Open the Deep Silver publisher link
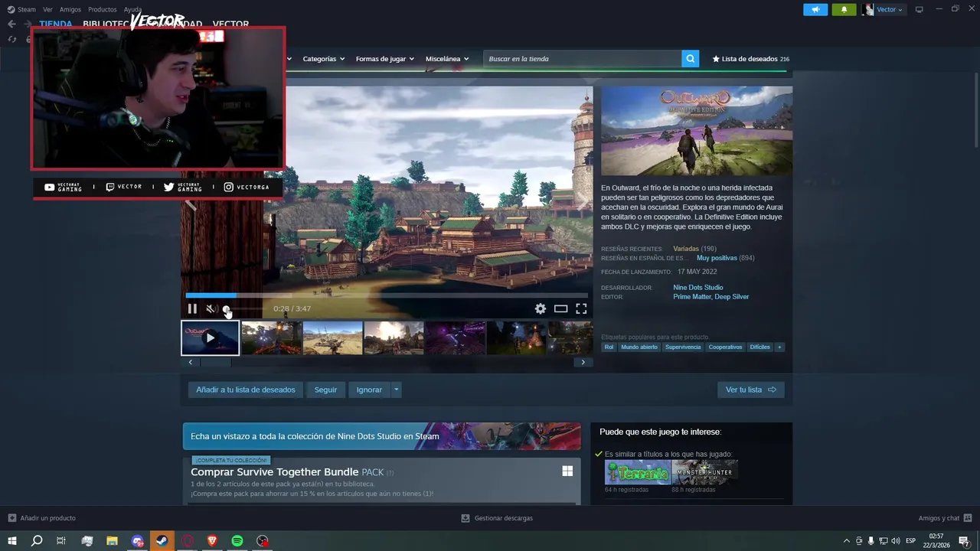The height and width of the screenshot is (551, 980). pos(732,297)
